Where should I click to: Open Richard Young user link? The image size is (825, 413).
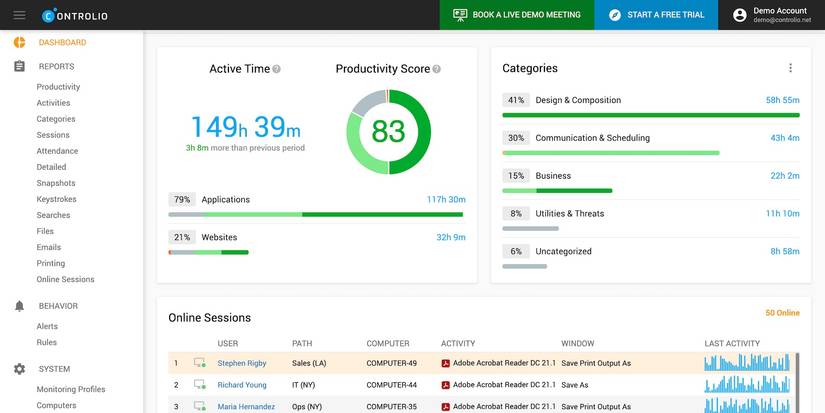click(x=242, y=385)
